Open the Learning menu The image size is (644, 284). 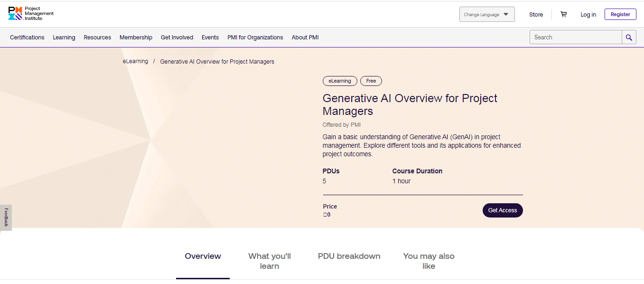(x=64, y=38)
